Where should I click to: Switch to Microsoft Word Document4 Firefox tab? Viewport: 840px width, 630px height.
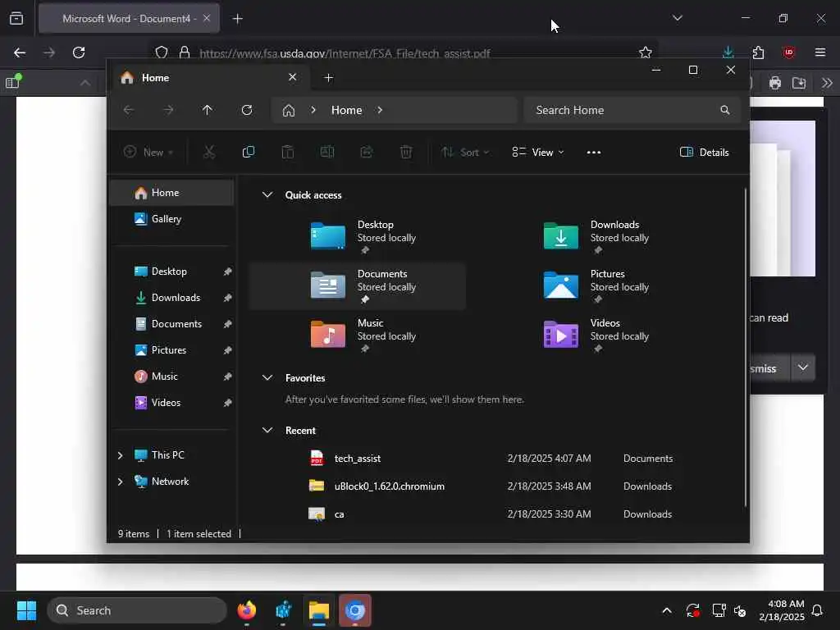pos(129,18)
